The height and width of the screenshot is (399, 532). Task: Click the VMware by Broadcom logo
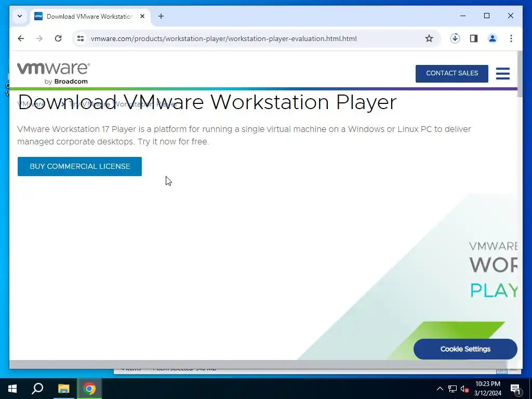pos(54,73)
